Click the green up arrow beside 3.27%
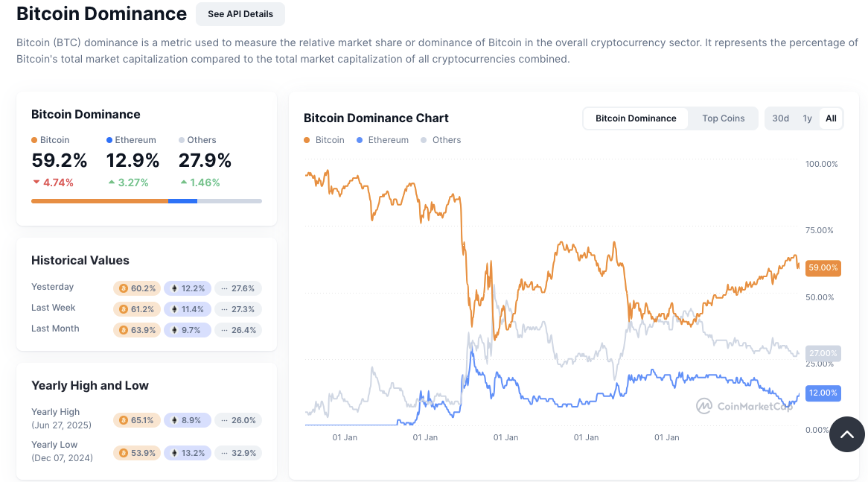 (111, 182)
